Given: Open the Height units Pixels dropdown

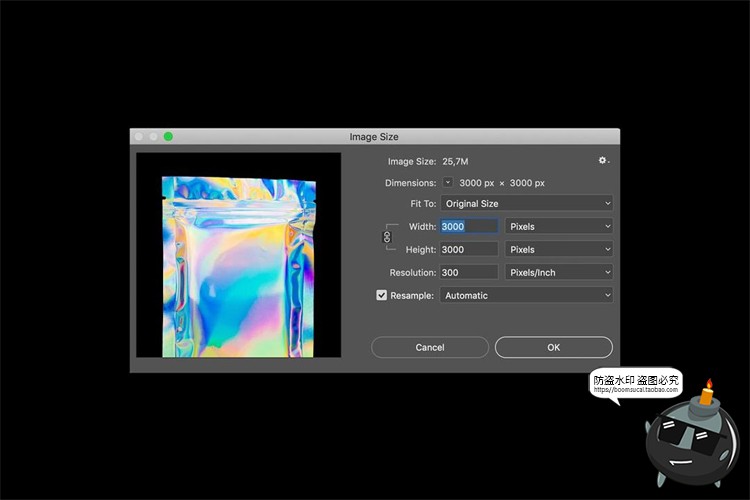Looking at the screenshot, I should (x=559, y=250).
